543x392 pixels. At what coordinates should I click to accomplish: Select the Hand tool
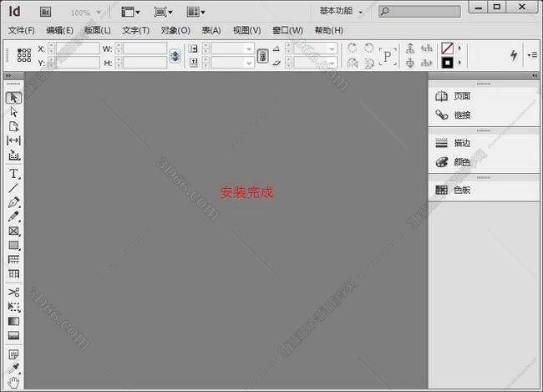tap(13, 383)
